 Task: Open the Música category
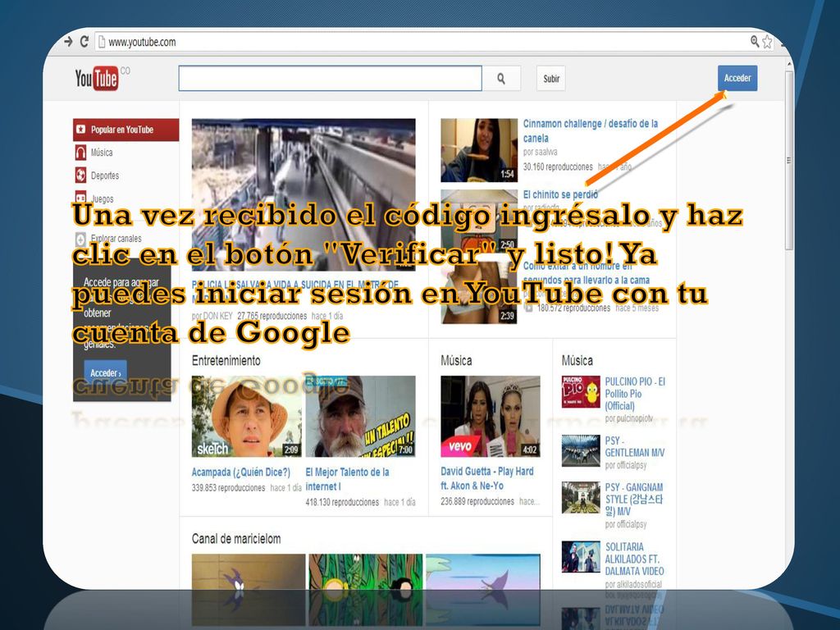(102, 153)
